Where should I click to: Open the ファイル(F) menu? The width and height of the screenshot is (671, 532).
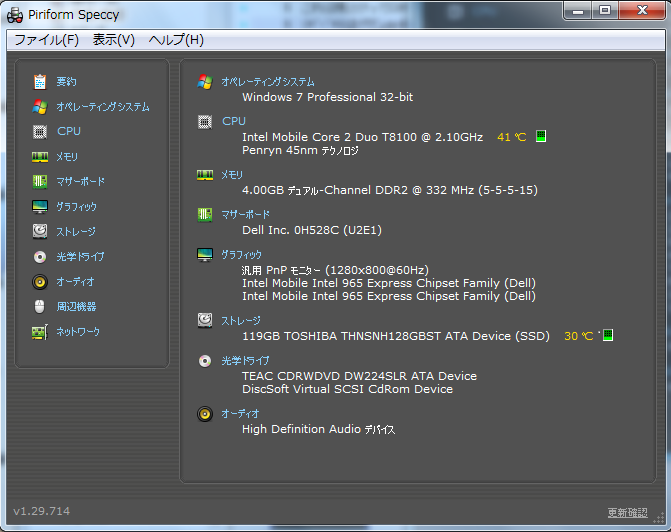pyautogui.click(x=47, y=40)
